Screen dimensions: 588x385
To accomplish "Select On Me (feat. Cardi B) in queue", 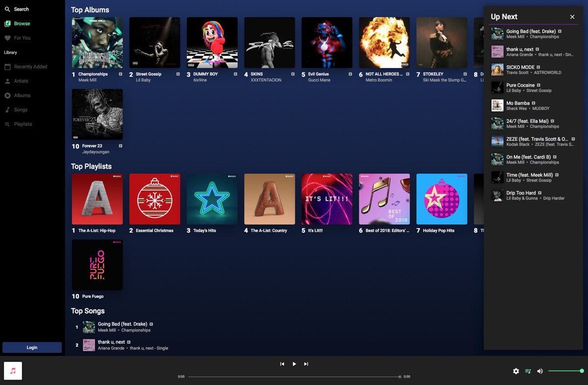I will tap(533, 159).
